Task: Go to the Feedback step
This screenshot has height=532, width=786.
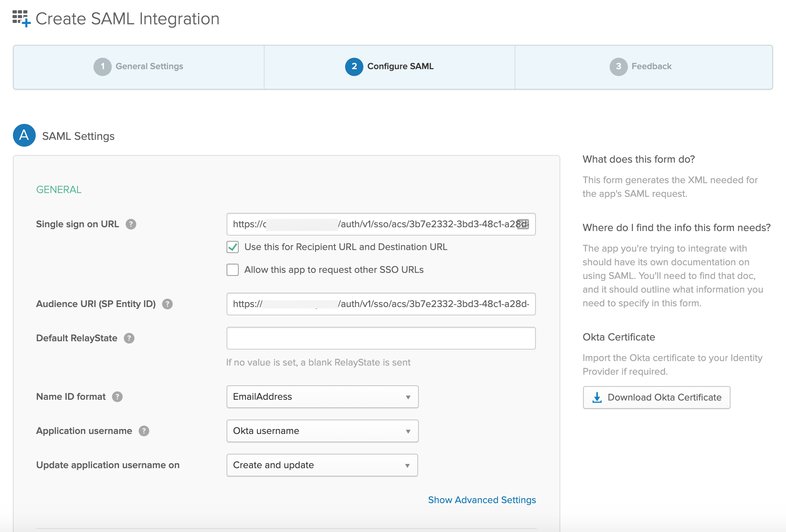Action: pyautogui.click(x=644, y=67)
